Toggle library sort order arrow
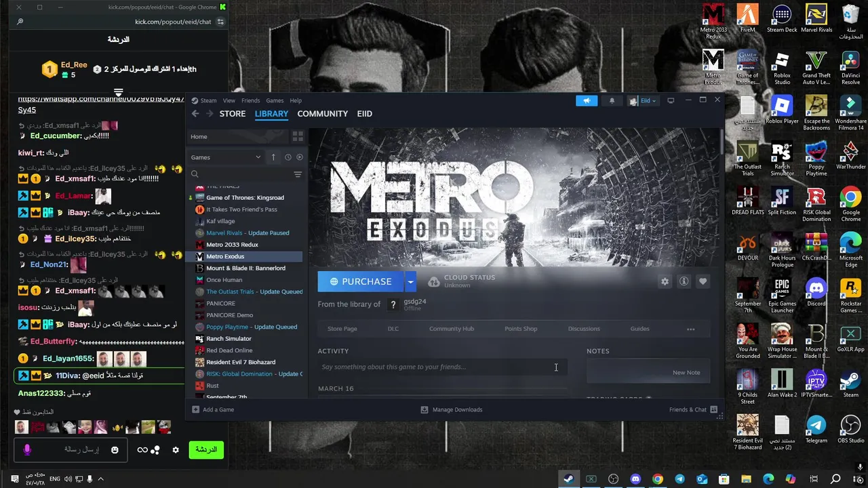868x488 pixels. [273, 157]
